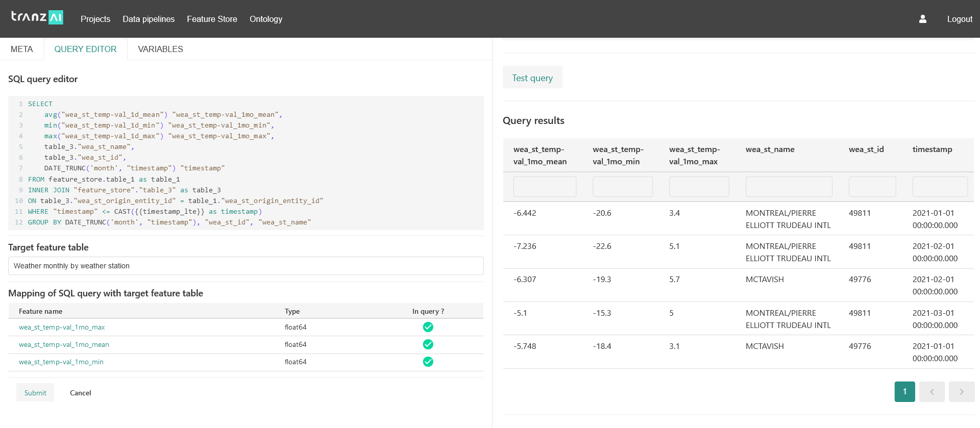
Task: Run the Test query button
Action: (532, 78)
